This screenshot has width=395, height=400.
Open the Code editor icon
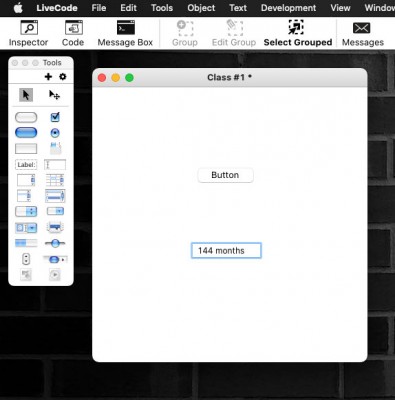(73, 33)
